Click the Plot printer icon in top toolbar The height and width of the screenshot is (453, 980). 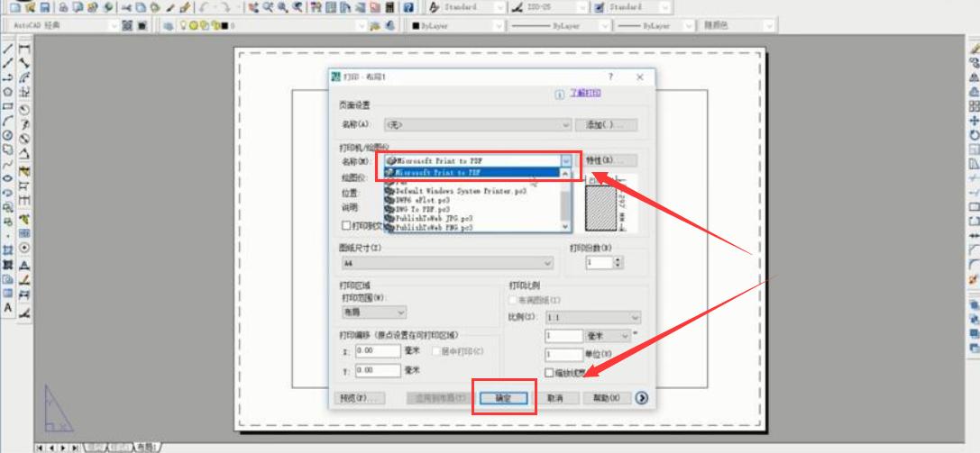pos(64,7)
